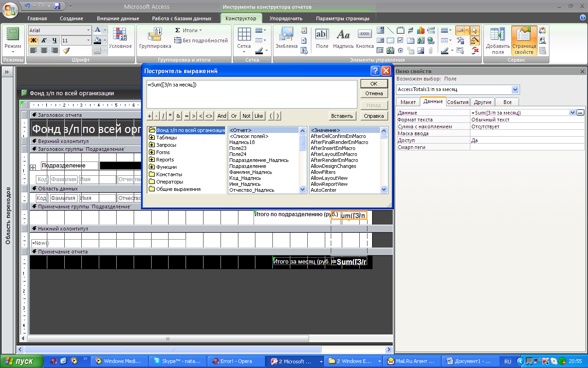The height and width of the screenshot is (368, 588).
Task: Click the ActiveX controls icon with red X
Action: click(x=475, y=51)
